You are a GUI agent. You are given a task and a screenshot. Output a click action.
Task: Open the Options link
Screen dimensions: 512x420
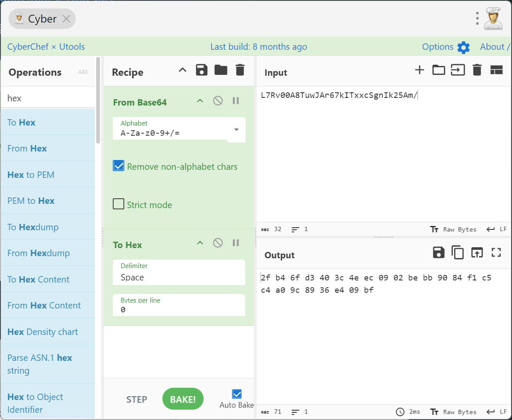(x=438, y=47)
